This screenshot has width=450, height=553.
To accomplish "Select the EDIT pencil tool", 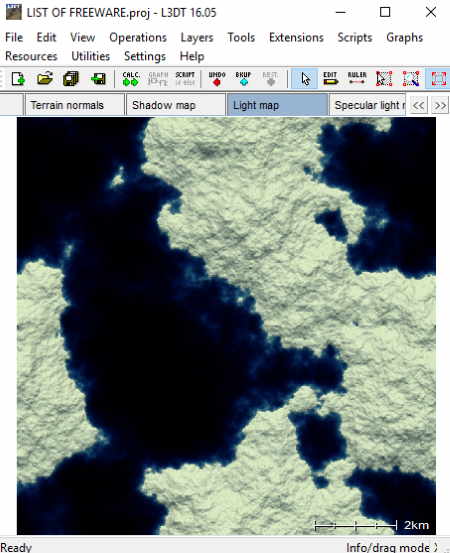I will (x=330, y=78).
